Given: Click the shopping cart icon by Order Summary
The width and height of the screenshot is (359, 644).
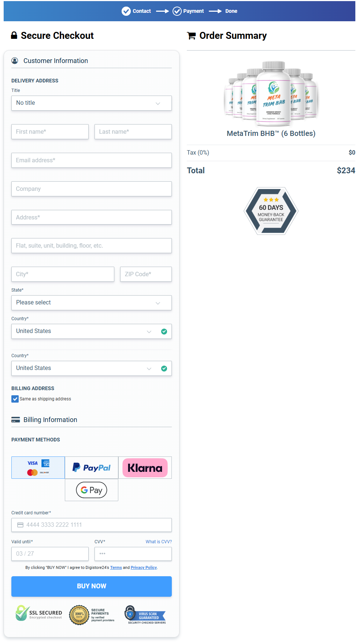Looking at the screenshot, I should 191,36.
